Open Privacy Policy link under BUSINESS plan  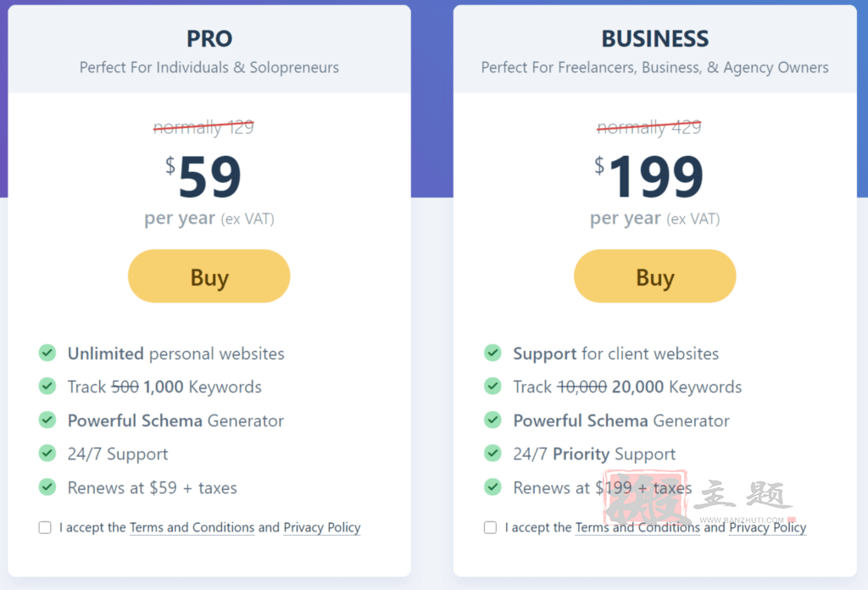pos(768,527)
